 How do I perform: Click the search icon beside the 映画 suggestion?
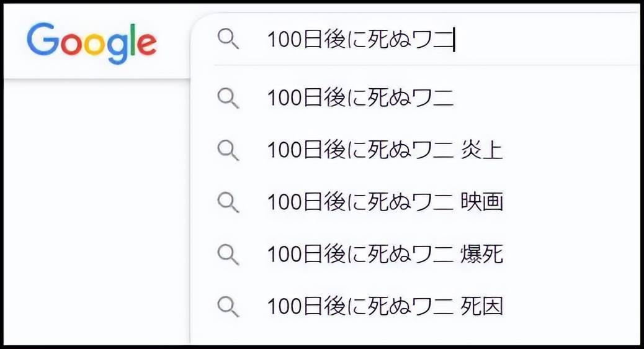coord(228,202)
